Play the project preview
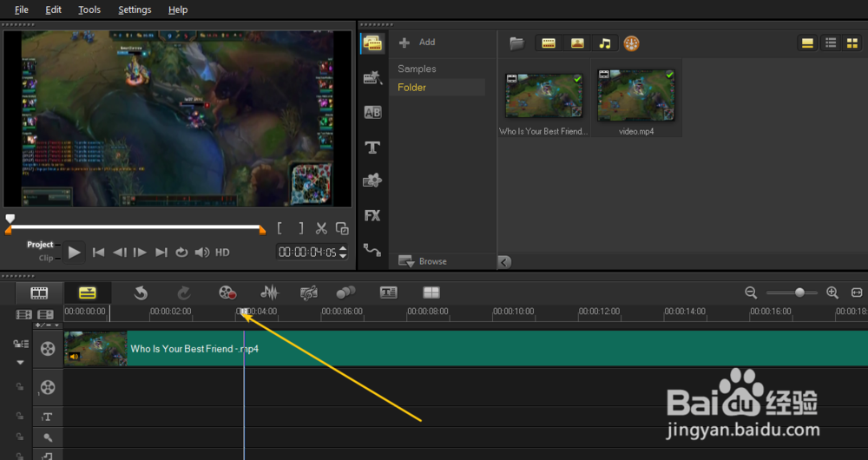The height and width of the screenshot is (460, 868). click(74, 253)
